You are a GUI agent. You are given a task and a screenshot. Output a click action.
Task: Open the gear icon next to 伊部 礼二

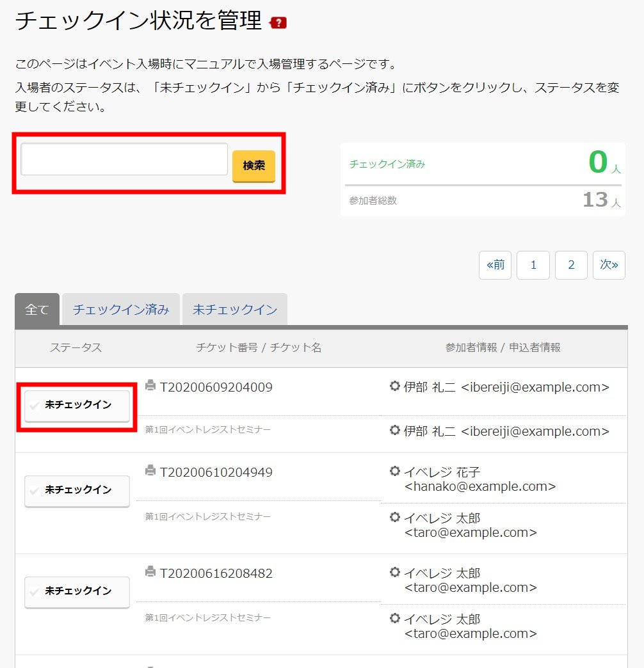click(x=394, y=386)
